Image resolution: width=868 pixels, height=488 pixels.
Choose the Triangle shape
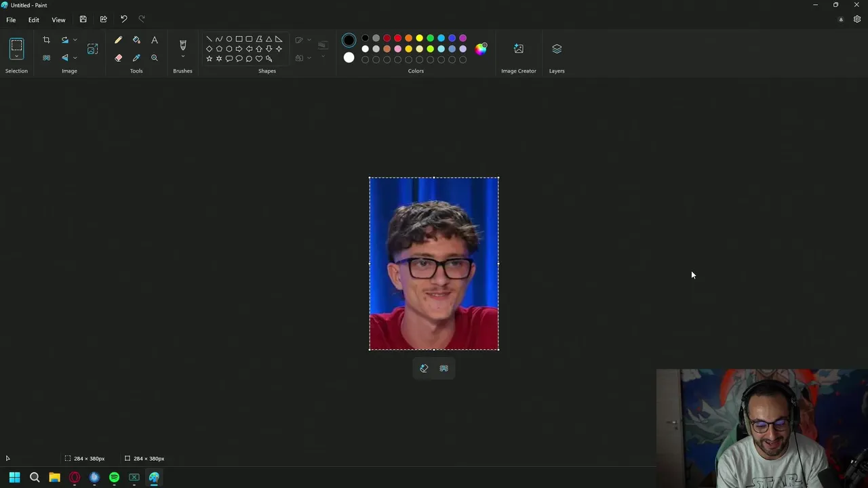click(x=269, y=39)
